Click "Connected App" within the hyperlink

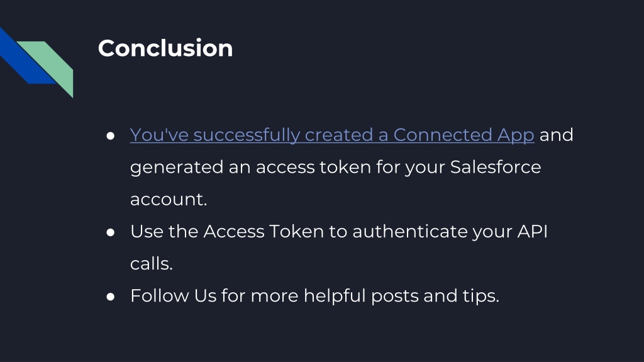click(464, 135)
